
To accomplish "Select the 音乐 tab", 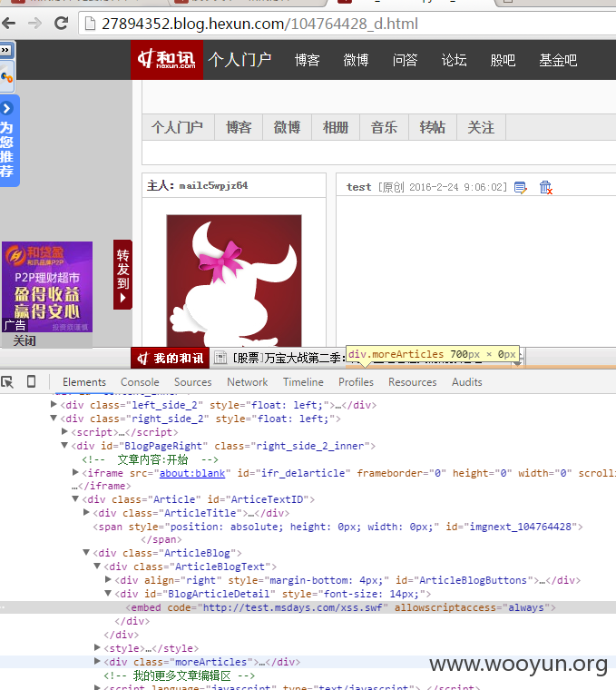I will pyautogui.click(x=385, y=127).
